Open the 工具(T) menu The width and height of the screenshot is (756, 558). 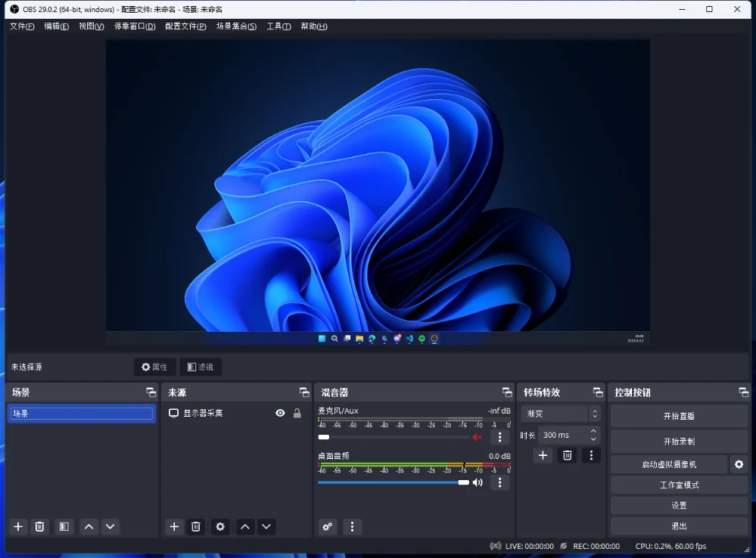tap(278, 26)
